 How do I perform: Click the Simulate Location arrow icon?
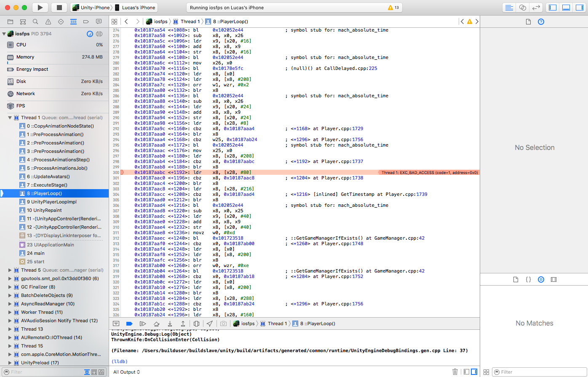click(x=210, y=324)
